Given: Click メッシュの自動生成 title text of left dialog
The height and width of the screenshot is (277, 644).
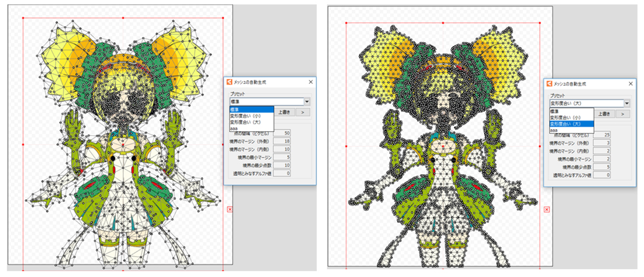Looking at the screenshot, I should point(250,82).
